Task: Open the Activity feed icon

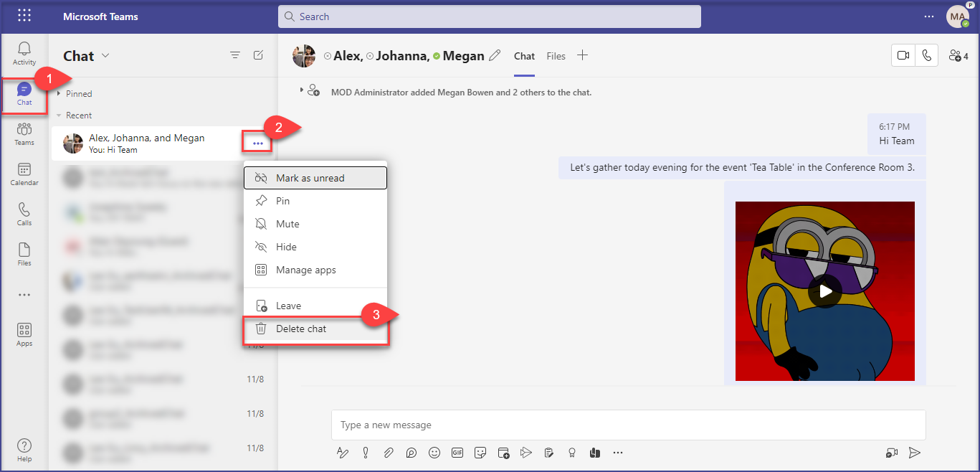Action: pos(24,53)
